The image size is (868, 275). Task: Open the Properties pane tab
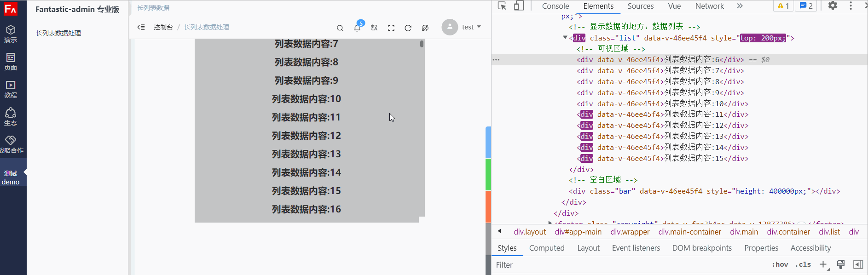click(761, 248)
